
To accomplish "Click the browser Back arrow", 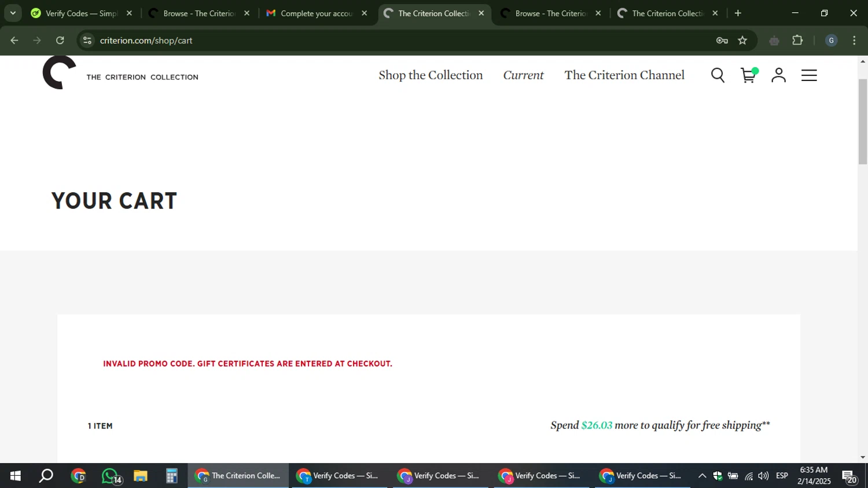I will (14, 41).
